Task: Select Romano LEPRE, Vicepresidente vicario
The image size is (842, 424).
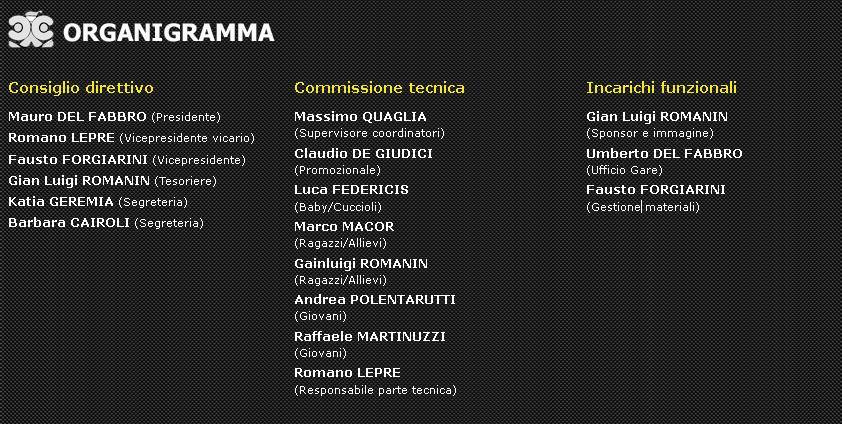Action: pyautogui.click(x=62, y=138)
